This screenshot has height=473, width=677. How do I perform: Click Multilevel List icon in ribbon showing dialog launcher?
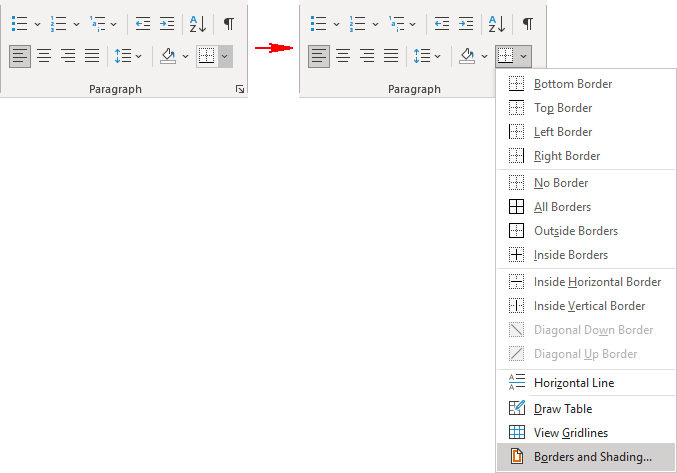(x=98, y=23)
